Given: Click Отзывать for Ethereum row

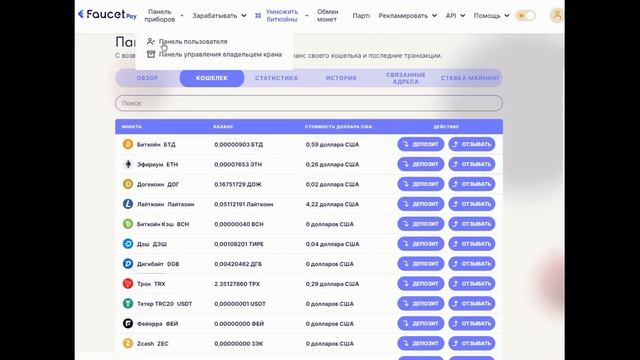Looking at the screenshot, I should click(x=472, y=164).
